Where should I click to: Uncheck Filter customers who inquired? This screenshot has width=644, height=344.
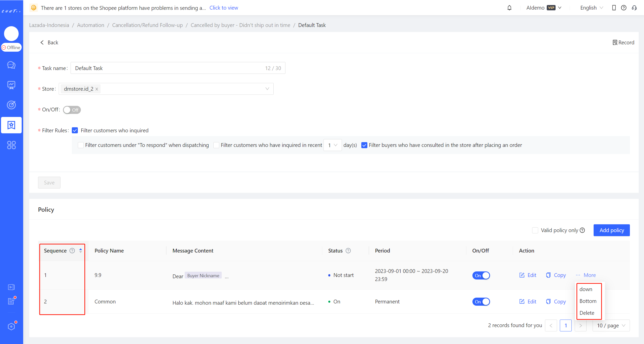(x=75, y=130)
